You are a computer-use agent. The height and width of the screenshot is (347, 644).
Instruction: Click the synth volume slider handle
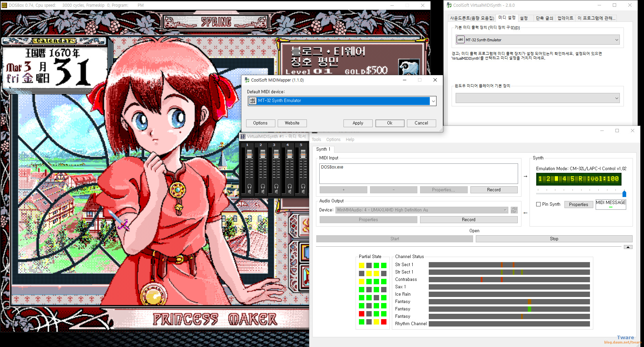[624, 193]
